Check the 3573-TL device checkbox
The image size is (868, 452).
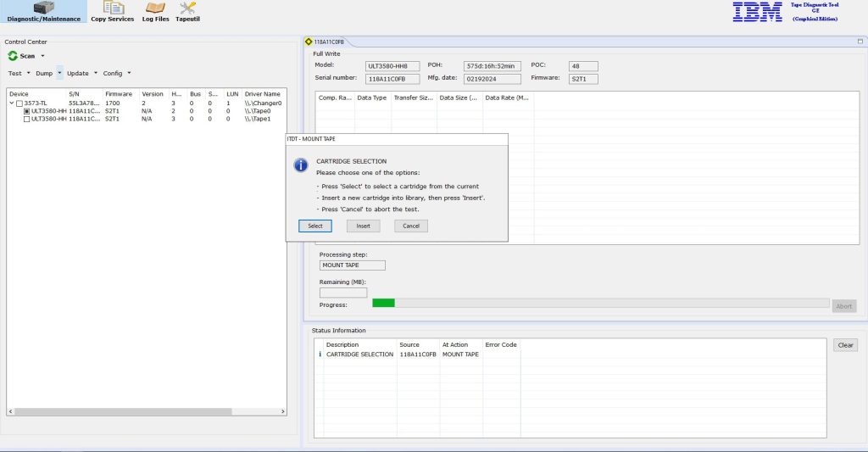[x=19, y=103]
